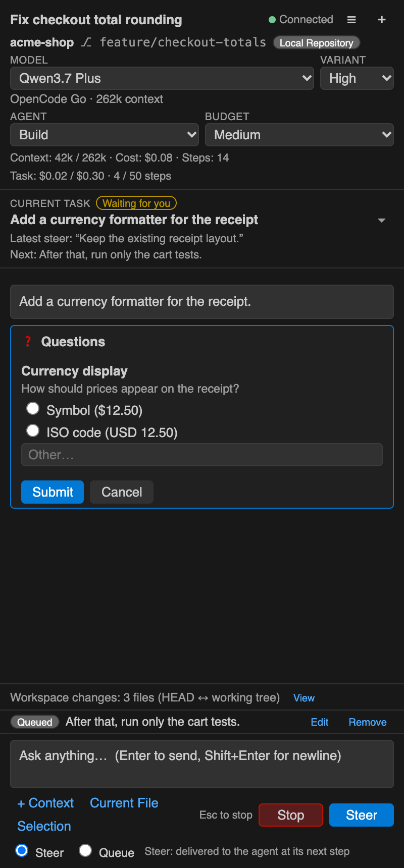Attach the current Selection
404x868 pixels.
click(44, 826)
